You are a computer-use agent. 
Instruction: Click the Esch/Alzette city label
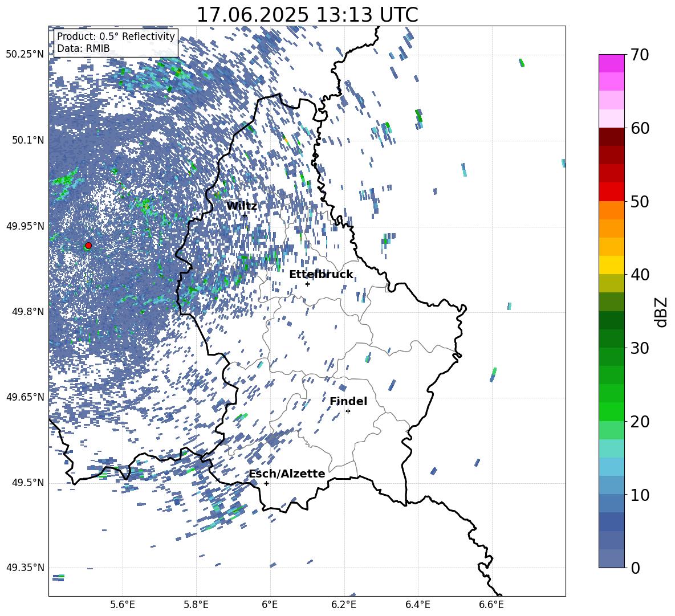click(x=287, y=474)
